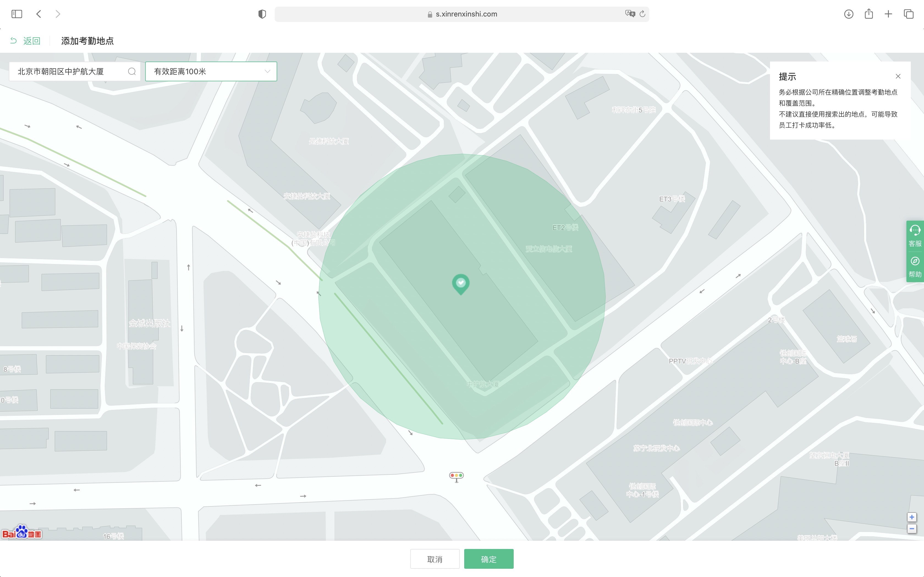Reload the page with refresh icon
The width and height of the screenshot is (924, 577).
[642, 14]
